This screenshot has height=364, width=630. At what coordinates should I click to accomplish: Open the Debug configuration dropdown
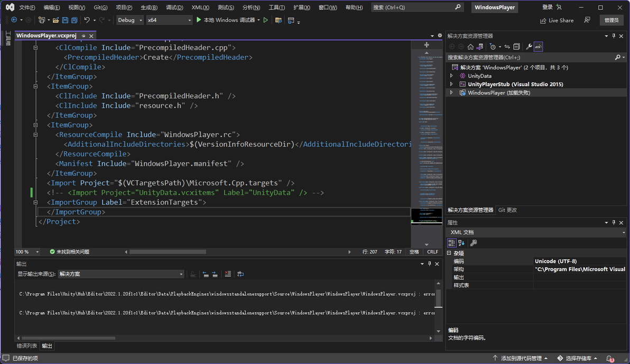pyautogui.click(x=130, y=20)
